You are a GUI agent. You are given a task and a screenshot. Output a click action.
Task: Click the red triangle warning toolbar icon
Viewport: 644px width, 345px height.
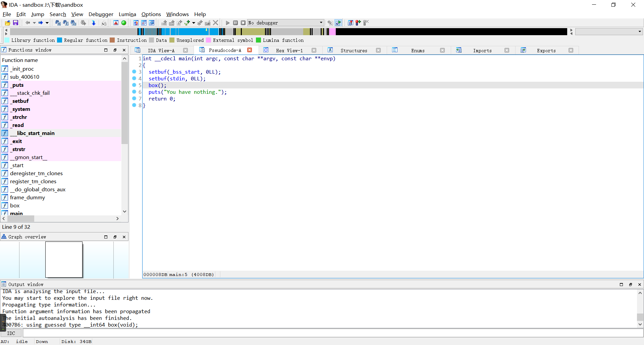tap(116, 23)
